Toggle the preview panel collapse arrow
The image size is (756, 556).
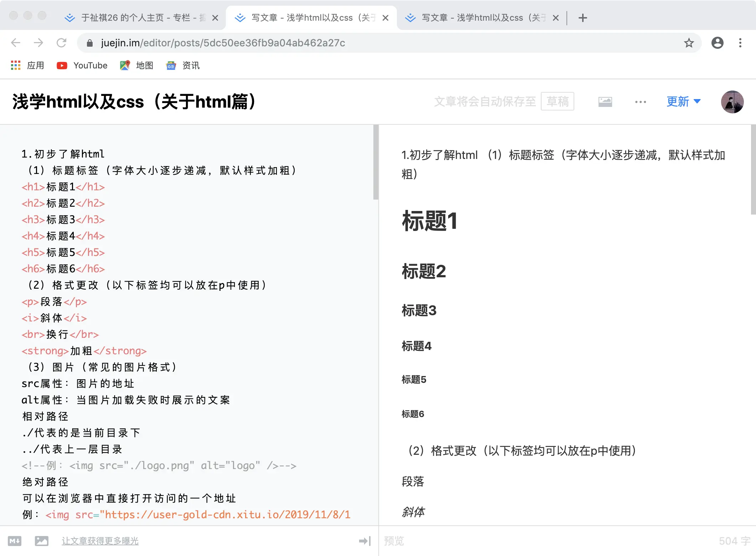(x=364, y=541)
